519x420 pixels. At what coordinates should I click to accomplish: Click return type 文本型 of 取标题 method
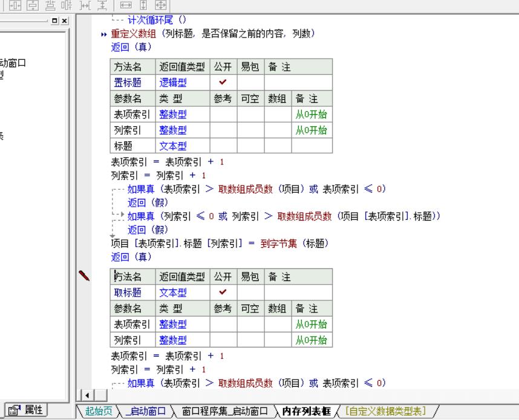click(172, 293)
